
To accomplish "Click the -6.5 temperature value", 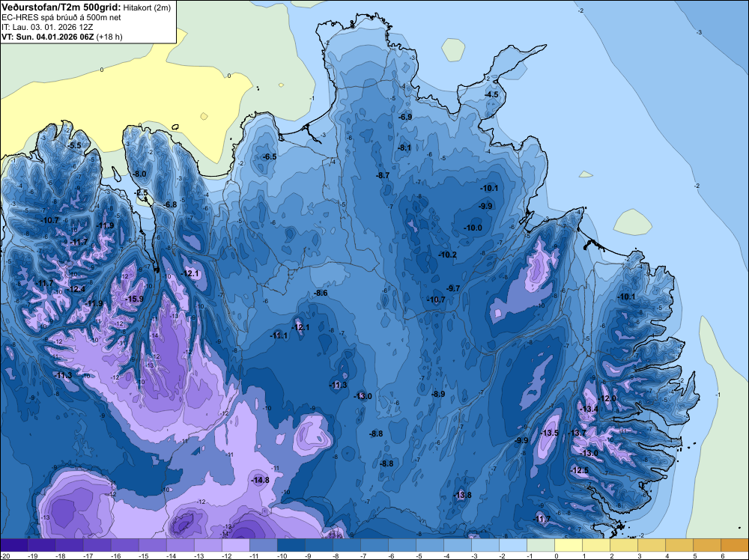I will click(x=270, y=156).
